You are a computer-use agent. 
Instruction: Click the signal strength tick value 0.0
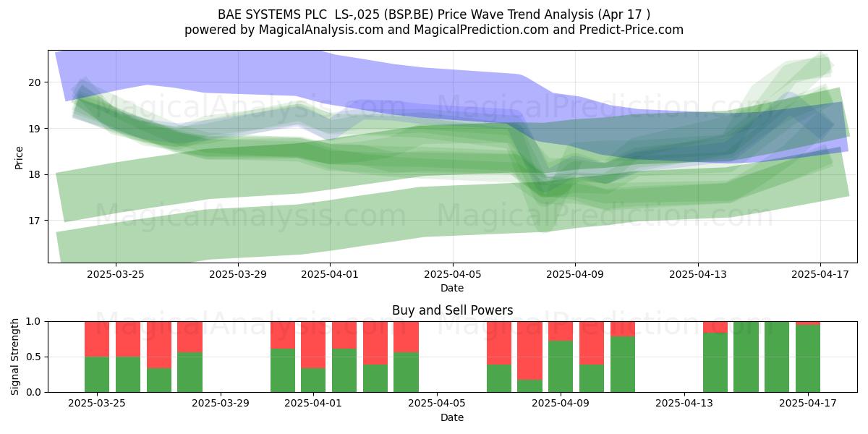tap(35, 392)
